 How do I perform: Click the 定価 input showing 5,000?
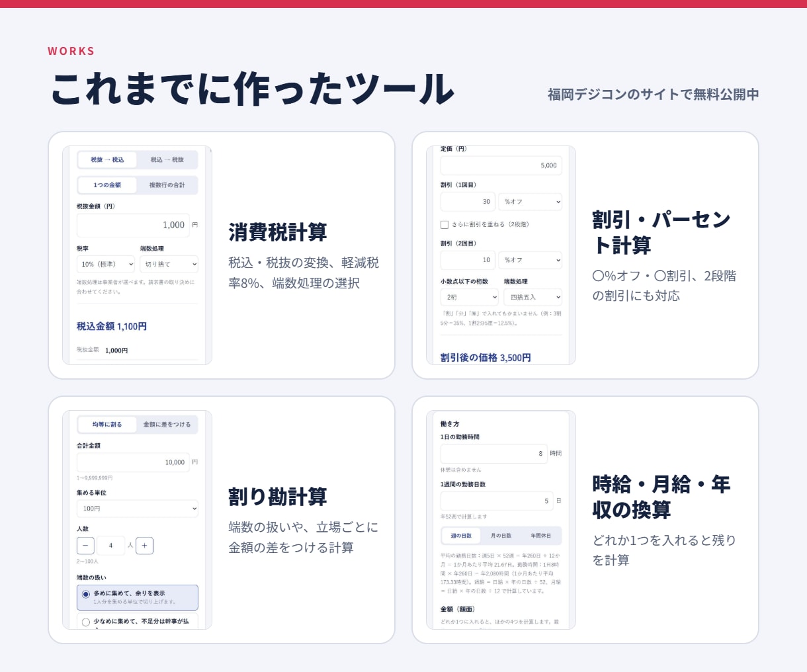[501, 165]
